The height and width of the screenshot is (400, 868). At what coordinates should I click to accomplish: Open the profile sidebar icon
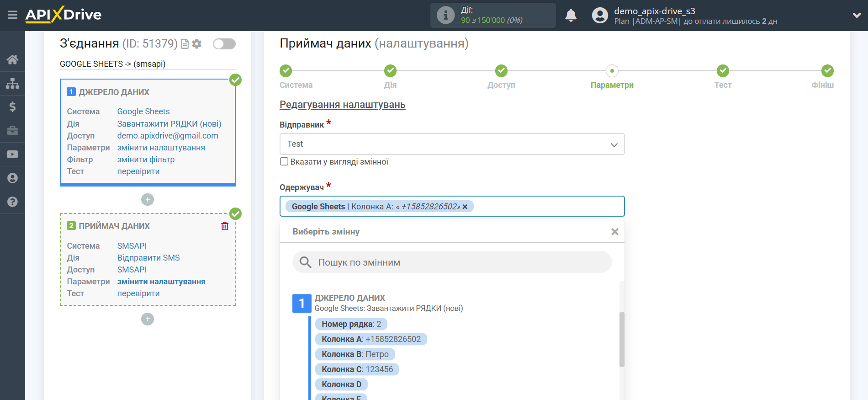click(x=12, y=178)
